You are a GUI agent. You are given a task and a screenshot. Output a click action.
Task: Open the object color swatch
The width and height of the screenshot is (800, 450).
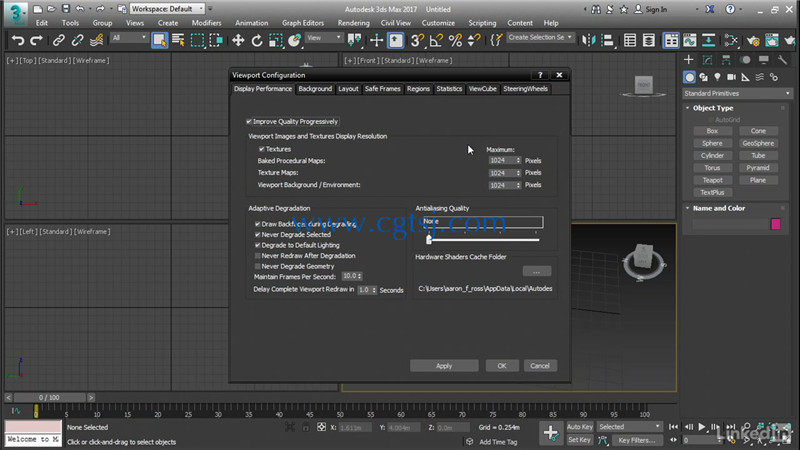click(x=776, y=224)
